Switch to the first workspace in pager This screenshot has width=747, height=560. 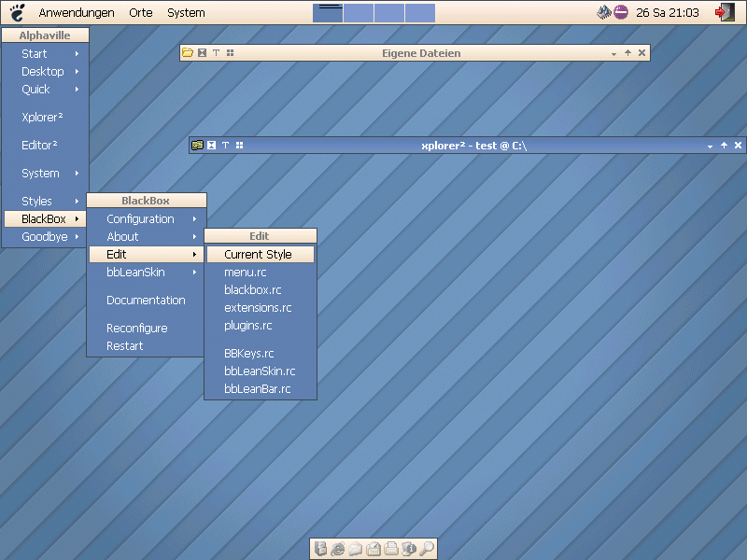pyautogui.click(x=328, y=13)
